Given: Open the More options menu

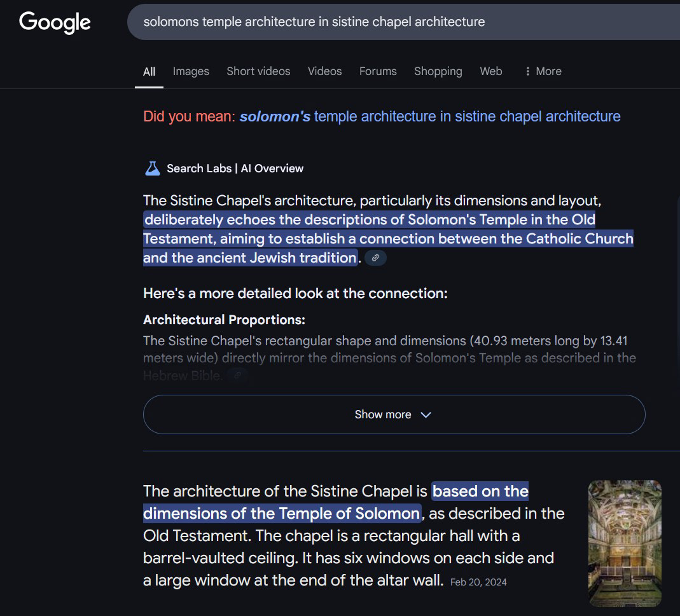Looking at the screenshot, I should tap(543, 72).
